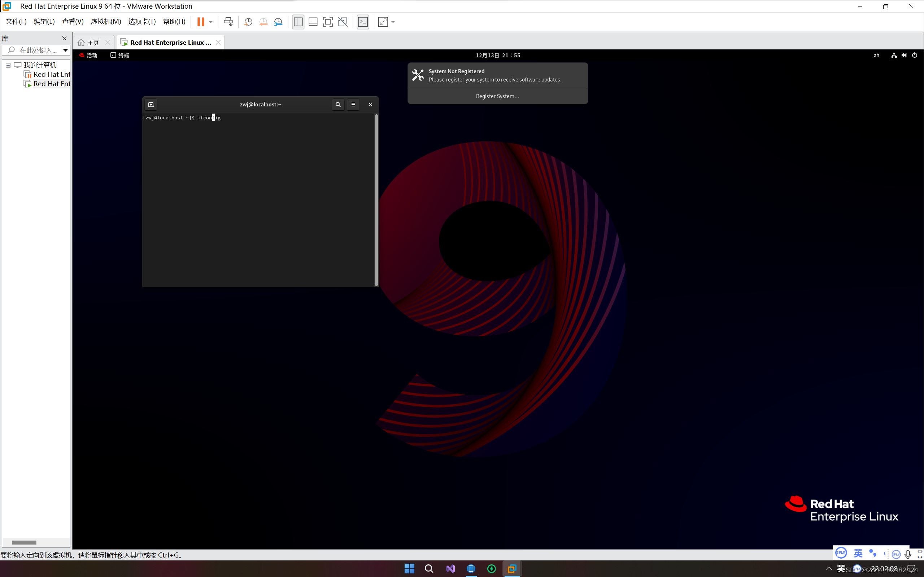The image size is (924, 577).
Task: Open the 虚拟机(M) menu
Action: [106, 22]
